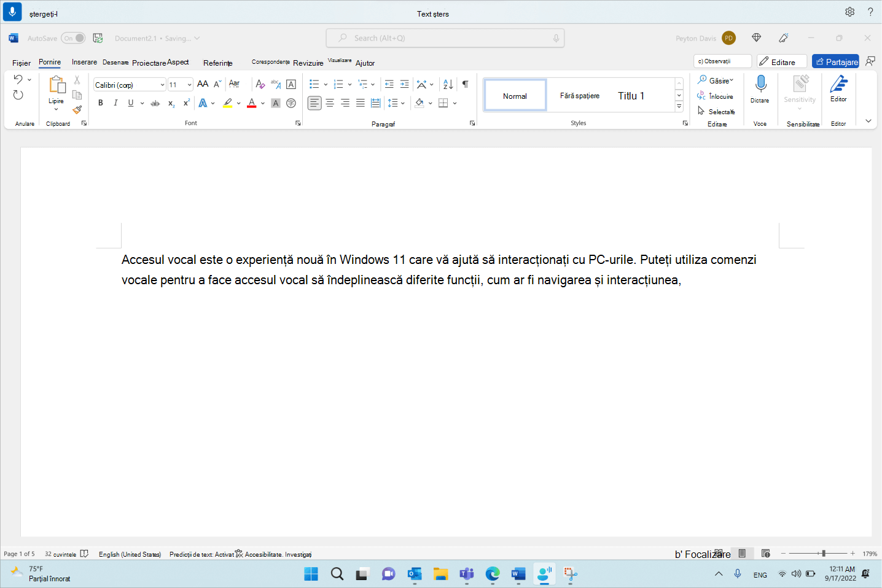
Task: Select the Normal style
Action: 515,96
